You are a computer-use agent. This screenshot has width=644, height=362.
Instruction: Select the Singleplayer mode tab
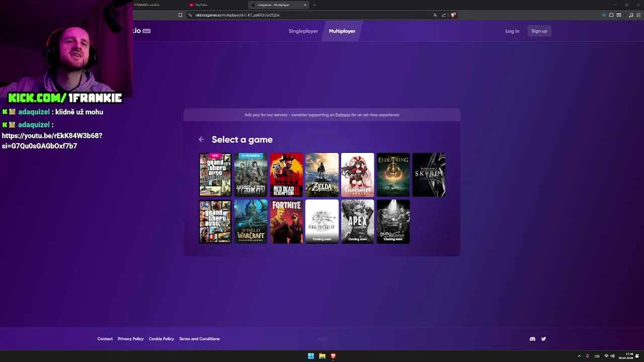303,31
